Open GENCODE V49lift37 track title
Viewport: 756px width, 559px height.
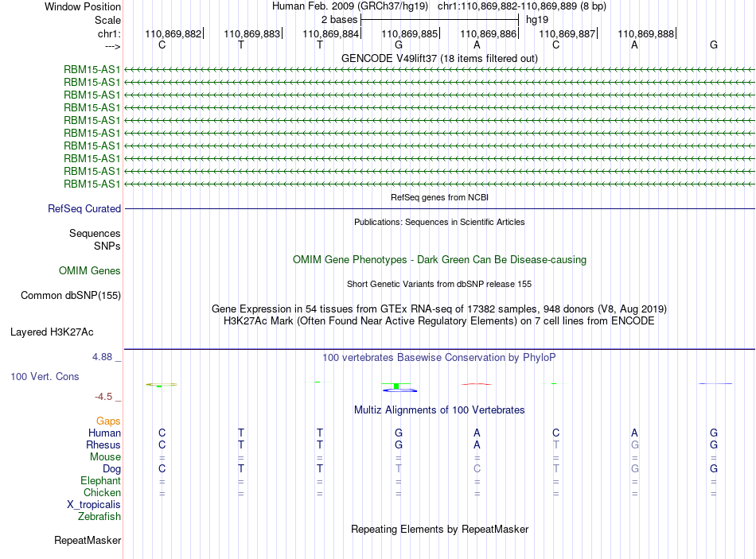point(439,58)
